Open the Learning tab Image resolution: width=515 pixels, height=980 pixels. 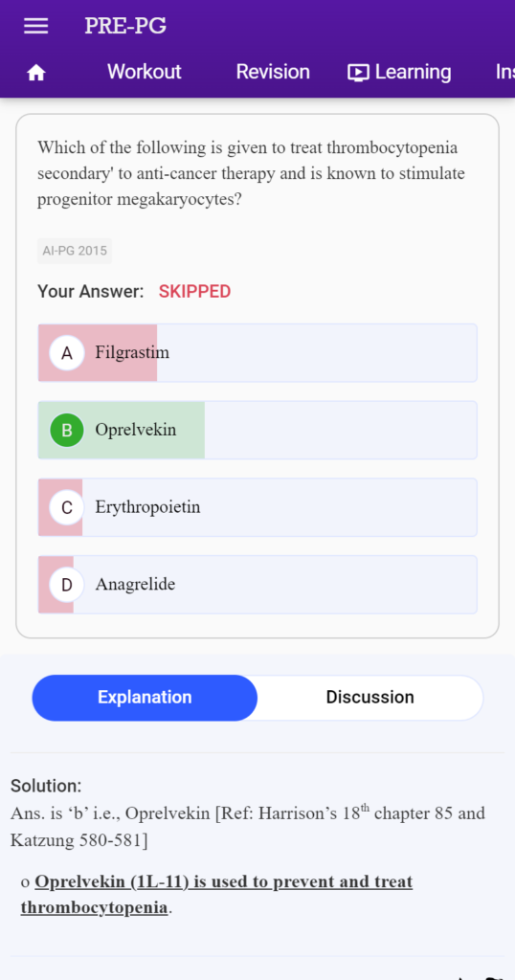click(x=399, y=72)
